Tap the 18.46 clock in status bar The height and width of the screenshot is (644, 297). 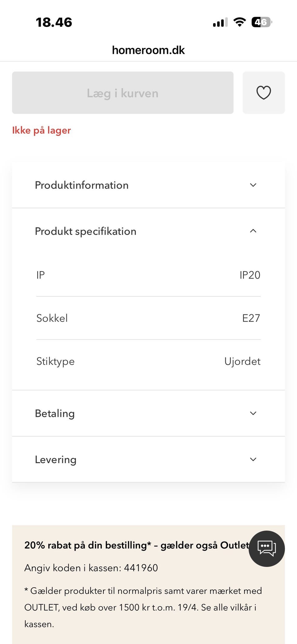pos(54,22)
